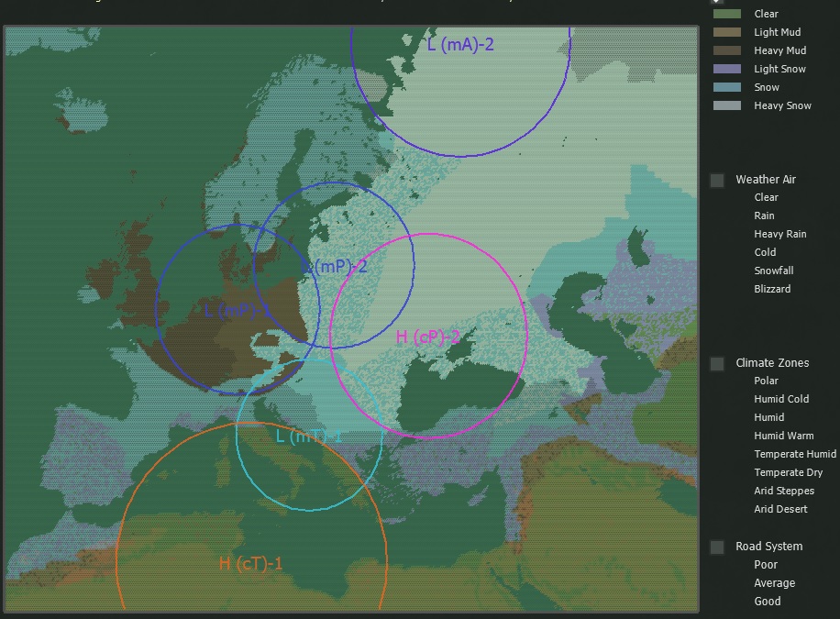Enable the Climate Zones checkbox
The height and width of the screenshot is (619, 840).
(717, 364)
